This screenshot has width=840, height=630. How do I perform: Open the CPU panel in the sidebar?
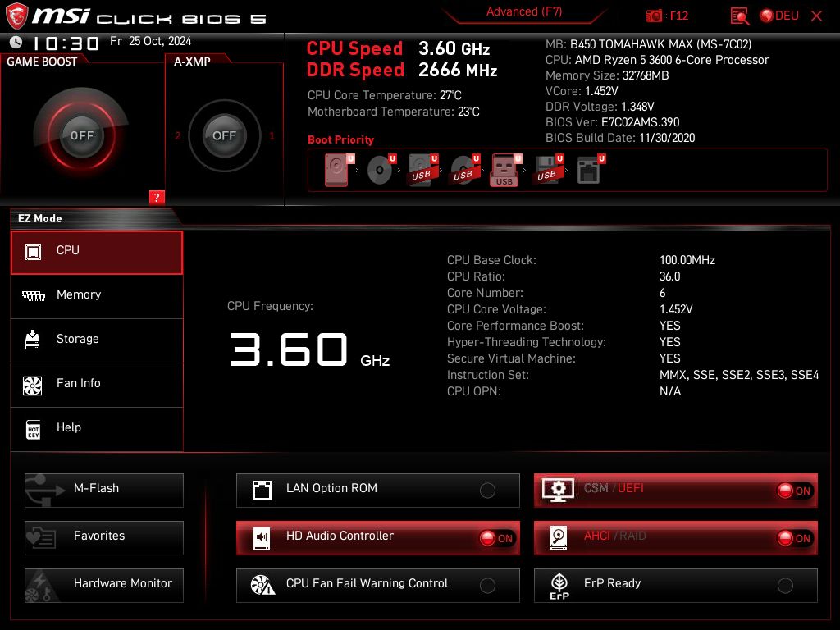(x=67, y=250)
